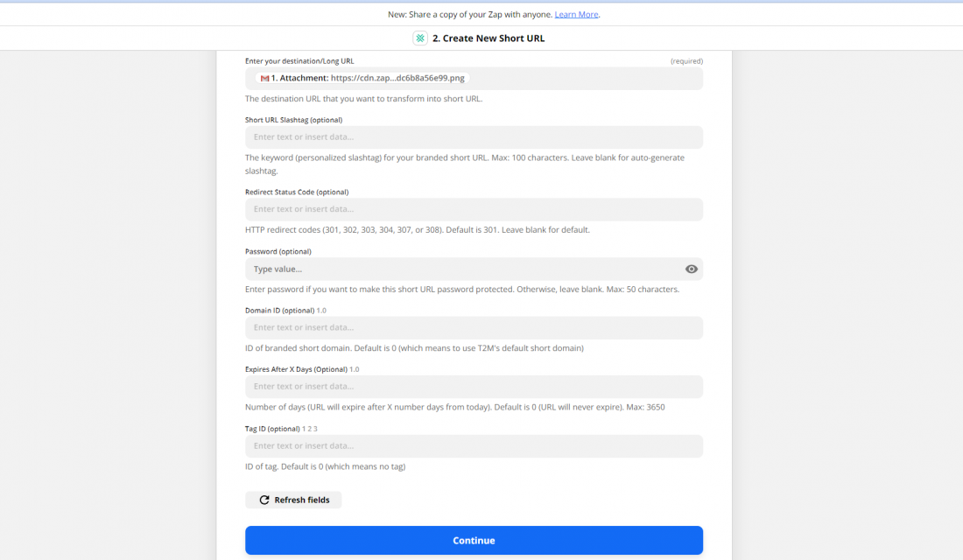This screenshot has width=963, height=560.
Task: Click the T2M app icon in step header
Action: (x=420, y=38)
